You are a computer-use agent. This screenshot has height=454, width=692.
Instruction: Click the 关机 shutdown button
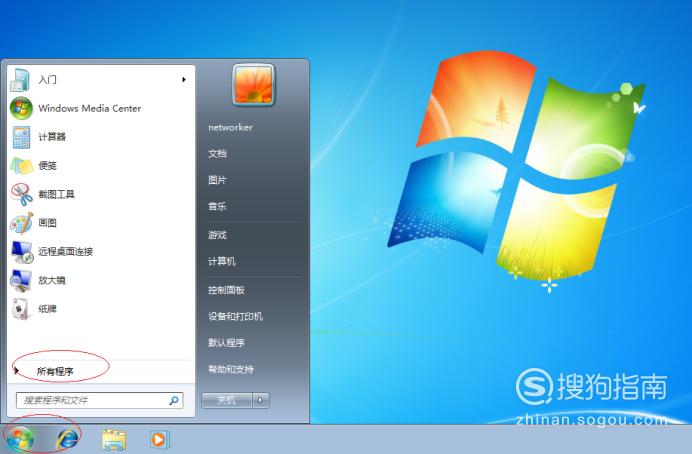coord(227,400)
